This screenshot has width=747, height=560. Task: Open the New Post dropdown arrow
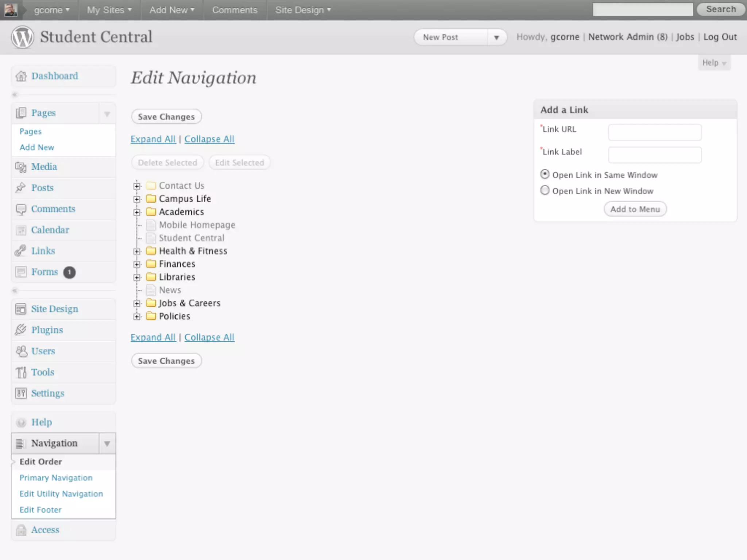[496, 37]
